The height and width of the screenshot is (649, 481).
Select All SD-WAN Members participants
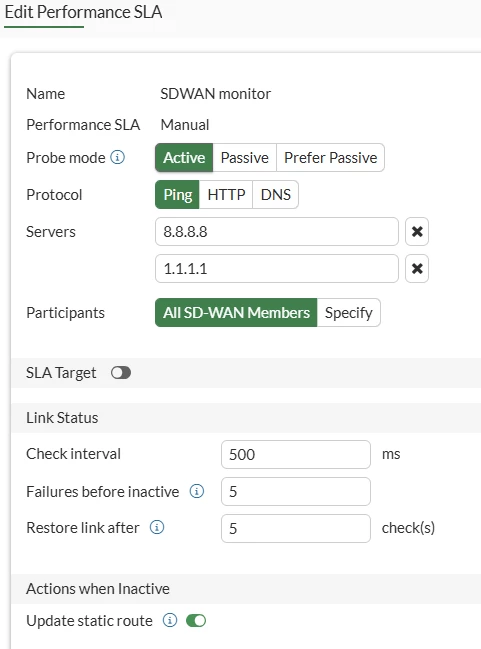(x=236, y=312)
